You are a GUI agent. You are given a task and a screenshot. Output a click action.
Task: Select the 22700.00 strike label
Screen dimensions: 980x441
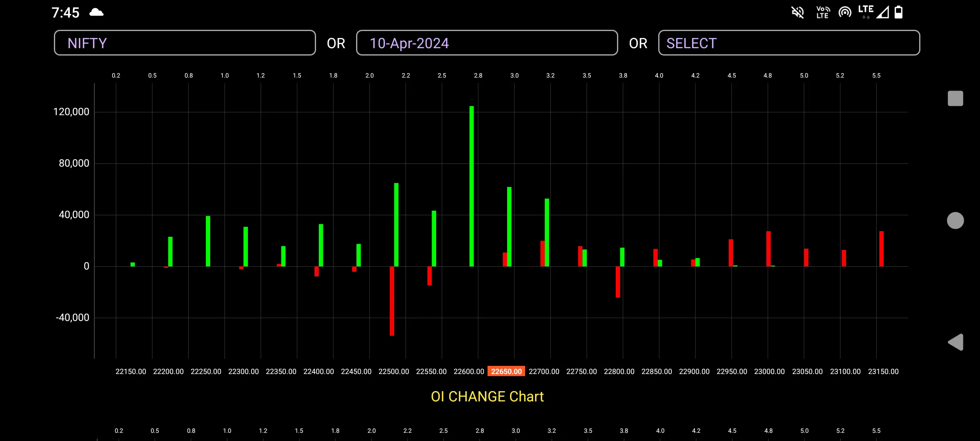click(544, 372)
